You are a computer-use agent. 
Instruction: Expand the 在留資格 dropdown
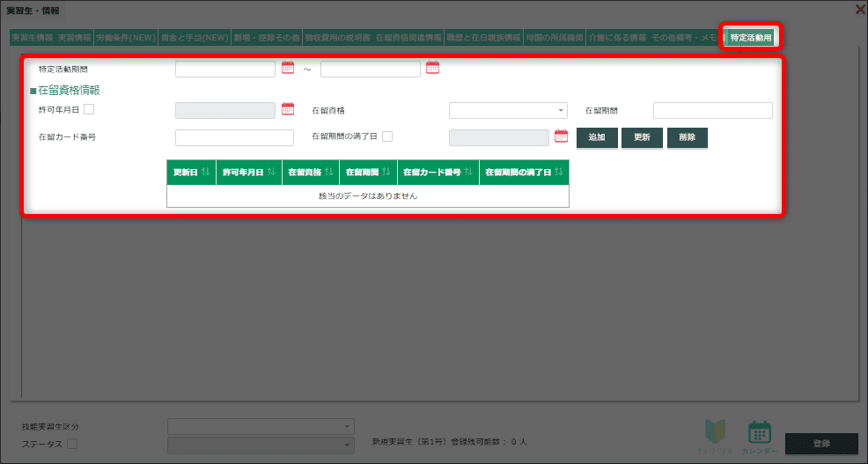pos(508,110)
